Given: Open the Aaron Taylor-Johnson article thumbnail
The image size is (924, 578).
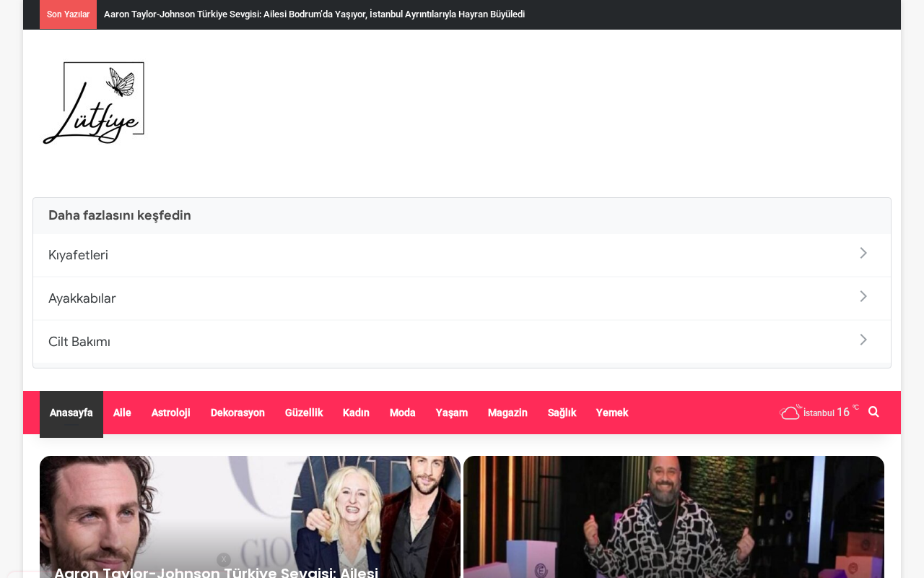Looking at the screenshot, I should tap(250, 517).
